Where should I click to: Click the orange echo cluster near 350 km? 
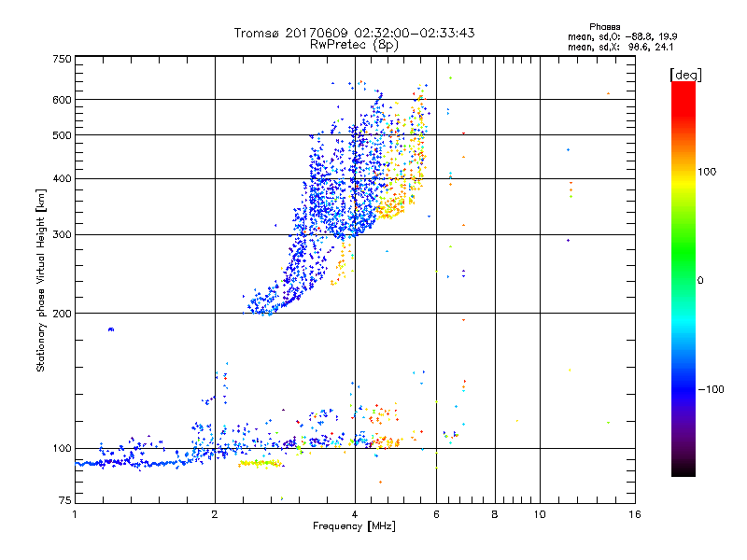(391, 208)
